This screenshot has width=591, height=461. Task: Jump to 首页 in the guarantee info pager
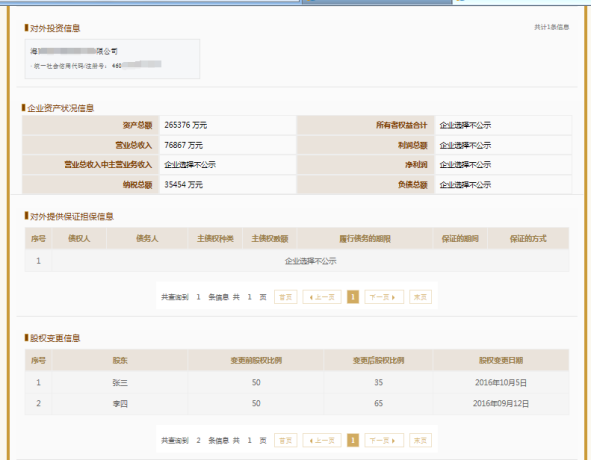(286, 297)
